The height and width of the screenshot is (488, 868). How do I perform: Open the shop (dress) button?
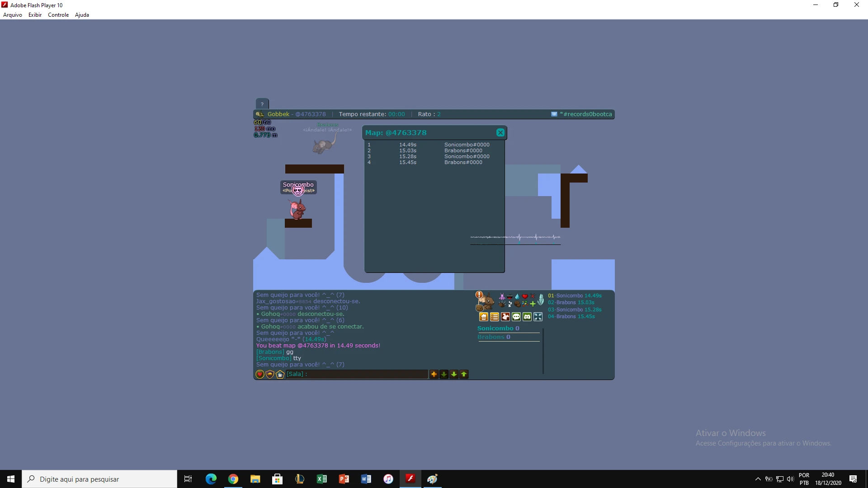click(x=505, y=317)
